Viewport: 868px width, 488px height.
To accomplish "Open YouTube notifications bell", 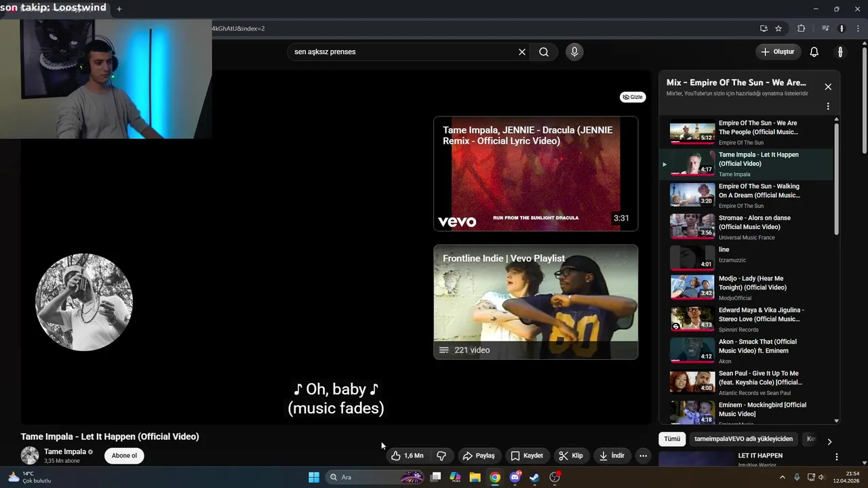I will [814, 52].
